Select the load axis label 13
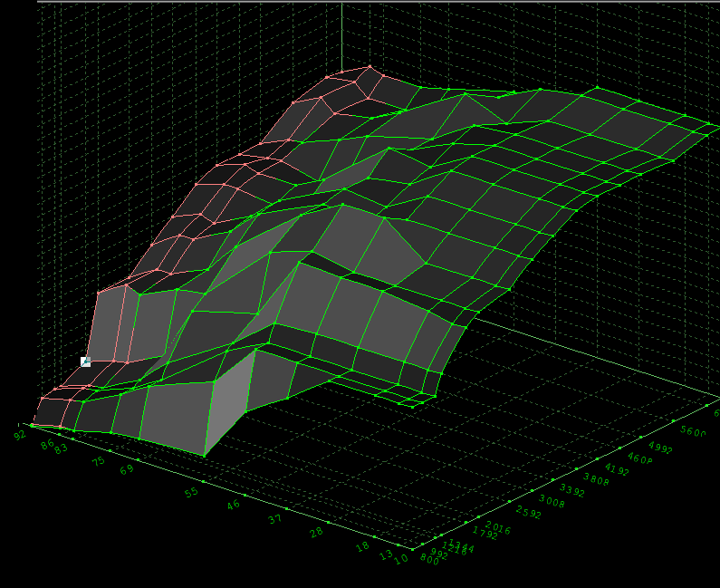 [386, 554]
